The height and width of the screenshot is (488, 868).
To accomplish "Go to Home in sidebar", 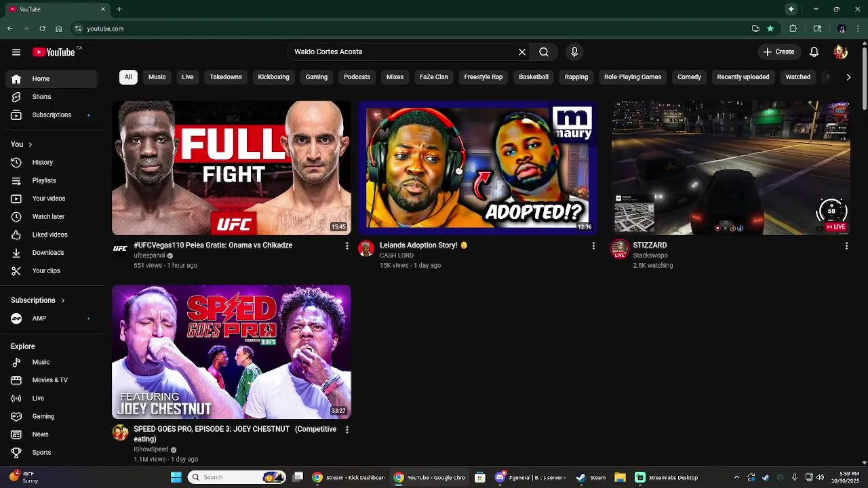I will (x=52, y=79).
